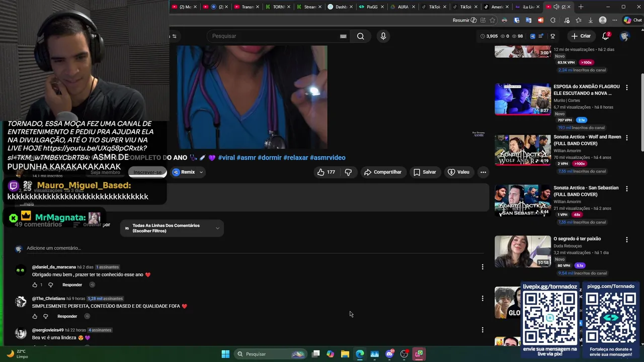Like daniel_da_maracana's comment
The width and height of the screenshot is (644, 362).
[x=35, y=285]
